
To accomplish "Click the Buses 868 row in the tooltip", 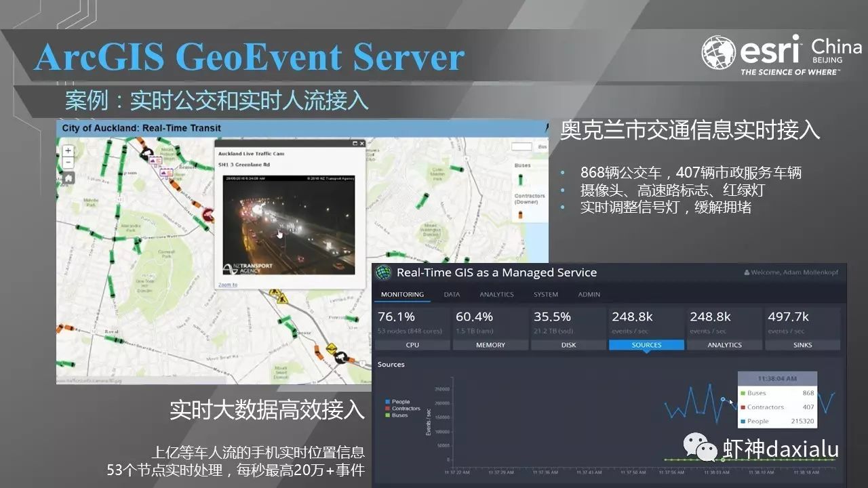I will [x=777, y=393].
